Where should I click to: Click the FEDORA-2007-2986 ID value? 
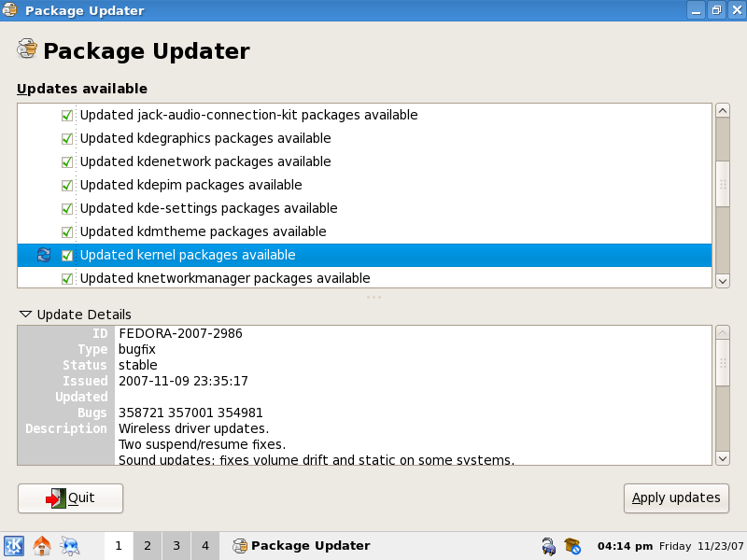pos(180,333)
